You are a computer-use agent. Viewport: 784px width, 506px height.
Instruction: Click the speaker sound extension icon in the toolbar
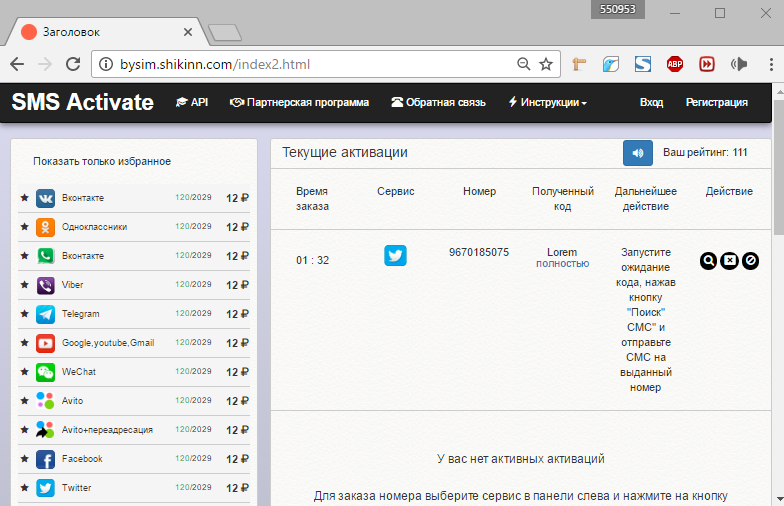[x=738, y=64]
